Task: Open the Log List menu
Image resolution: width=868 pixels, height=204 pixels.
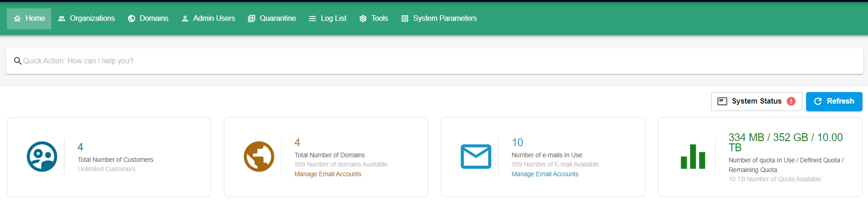Action: (328, 19)
